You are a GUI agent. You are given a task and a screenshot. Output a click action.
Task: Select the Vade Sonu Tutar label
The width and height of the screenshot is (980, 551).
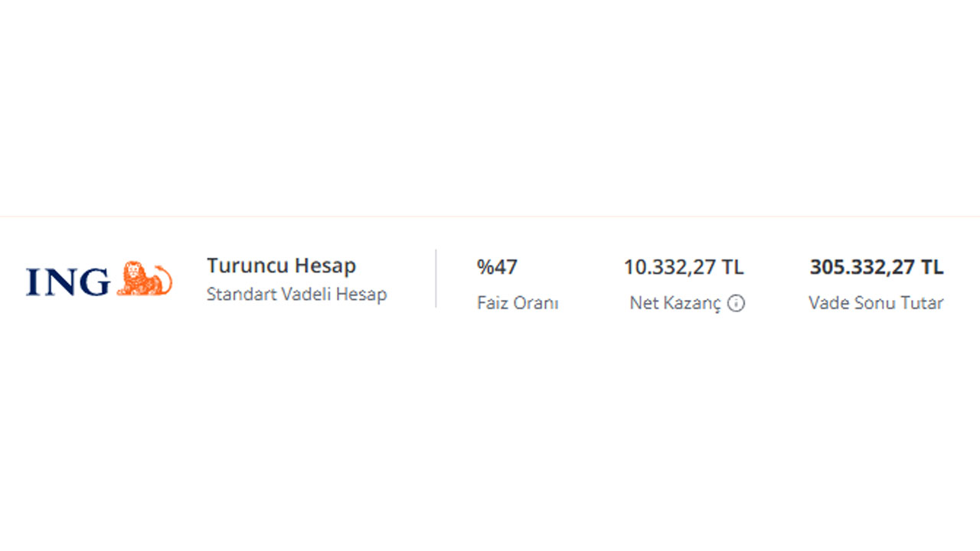coord(876,303)
